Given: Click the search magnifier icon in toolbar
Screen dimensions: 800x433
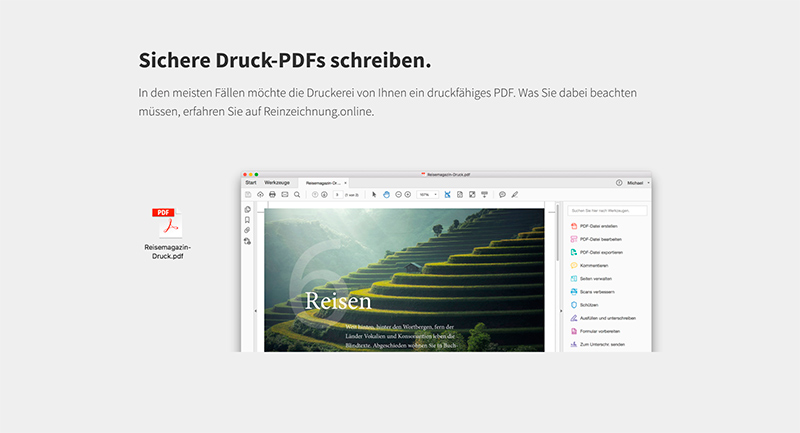Looking at the screenshot, I should point(297,194).
